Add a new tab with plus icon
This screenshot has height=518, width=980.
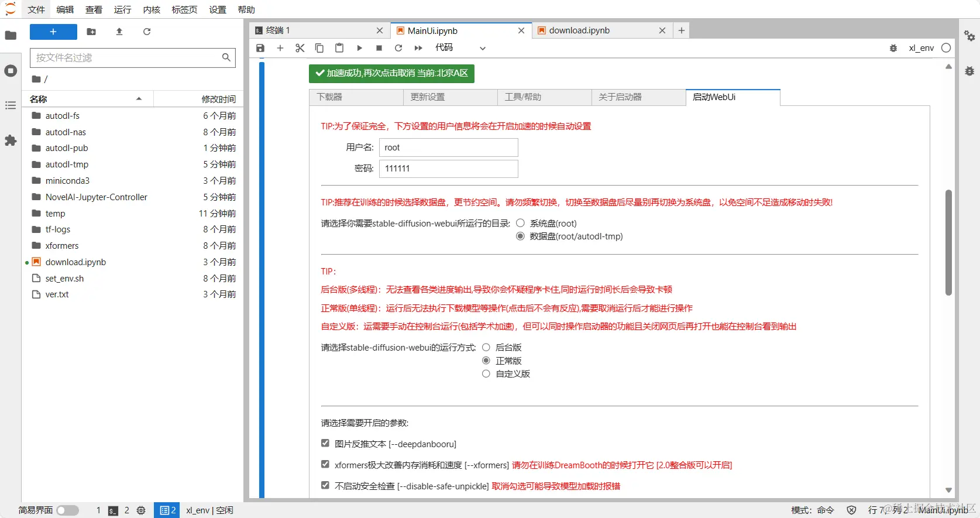[682, 30]
